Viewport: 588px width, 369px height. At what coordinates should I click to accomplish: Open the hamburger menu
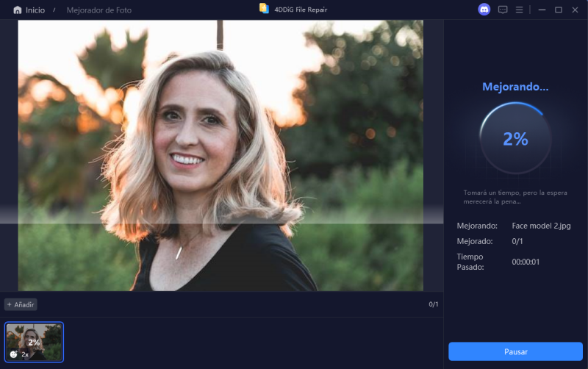(x=519, y=10)
